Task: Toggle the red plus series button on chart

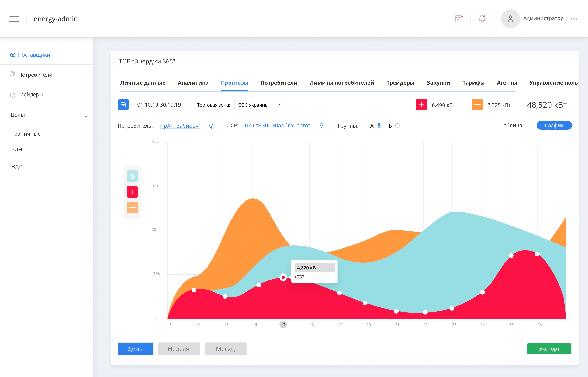Action: pos(132,192)
